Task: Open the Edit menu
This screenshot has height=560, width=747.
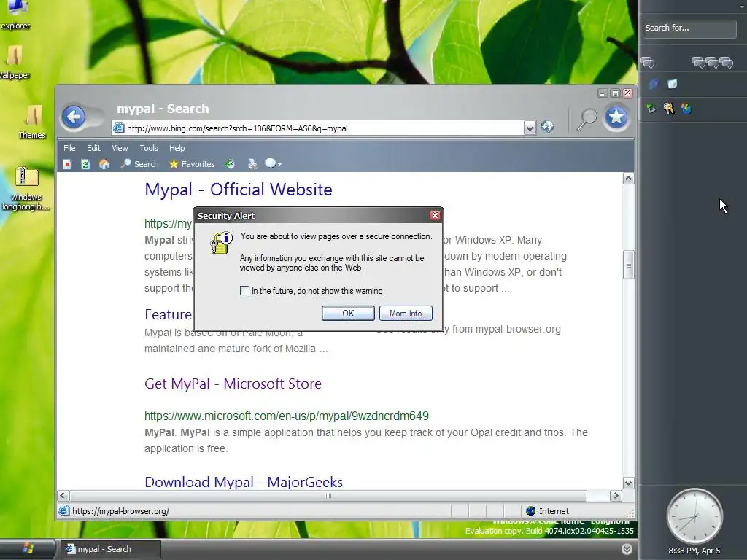Action: 93,148
